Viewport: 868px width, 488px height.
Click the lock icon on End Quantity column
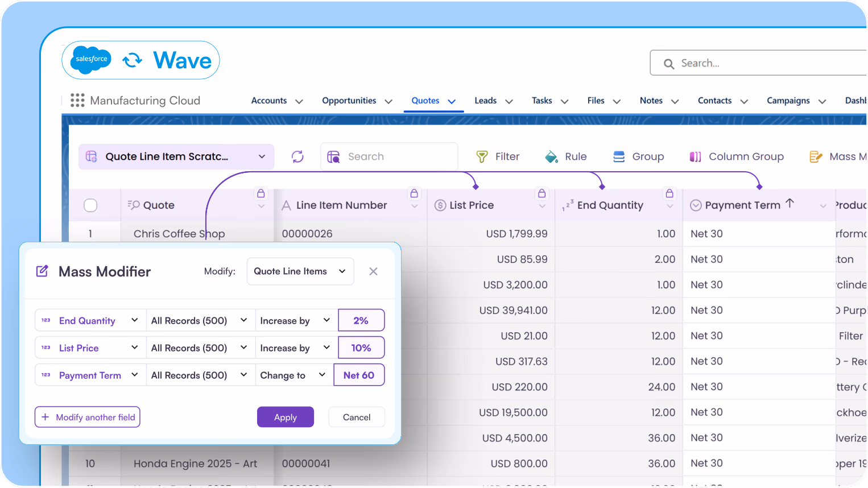pos(669,193)
